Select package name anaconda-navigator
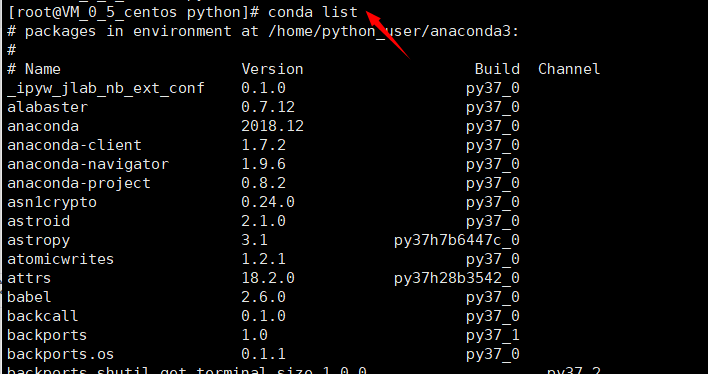 [x=88, y=164]
